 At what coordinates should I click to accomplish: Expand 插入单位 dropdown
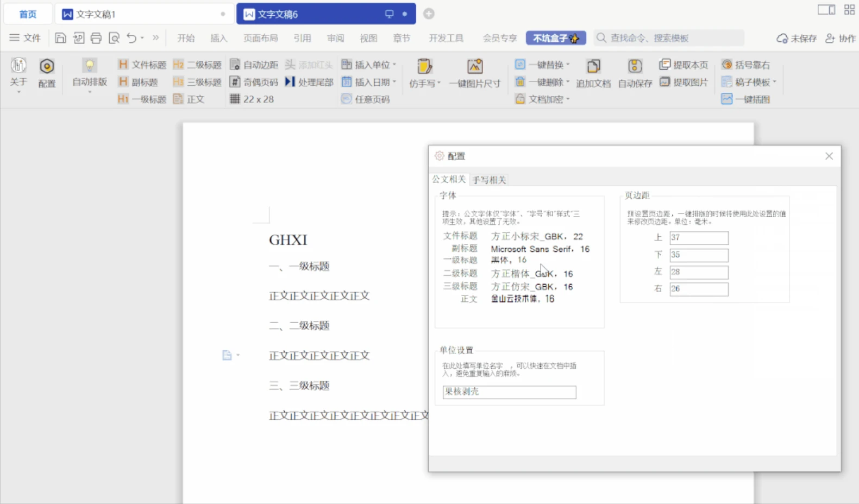394,65
